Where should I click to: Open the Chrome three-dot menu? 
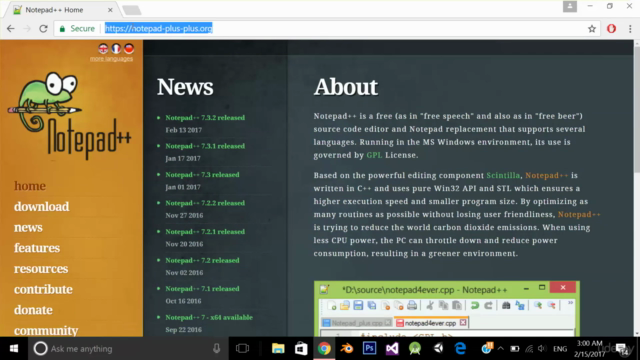click(x=630, y=29)
